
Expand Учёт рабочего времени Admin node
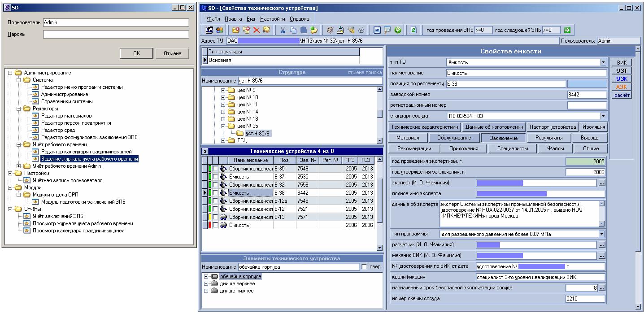[x=18, y=166]
